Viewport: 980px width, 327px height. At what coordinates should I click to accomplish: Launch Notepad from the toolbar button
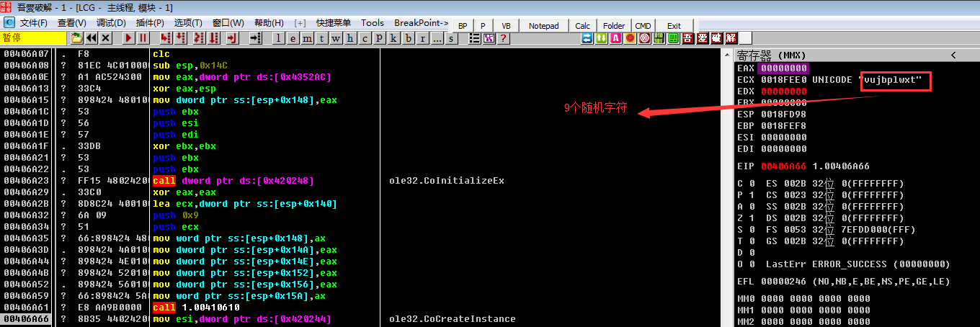[543, 26]
